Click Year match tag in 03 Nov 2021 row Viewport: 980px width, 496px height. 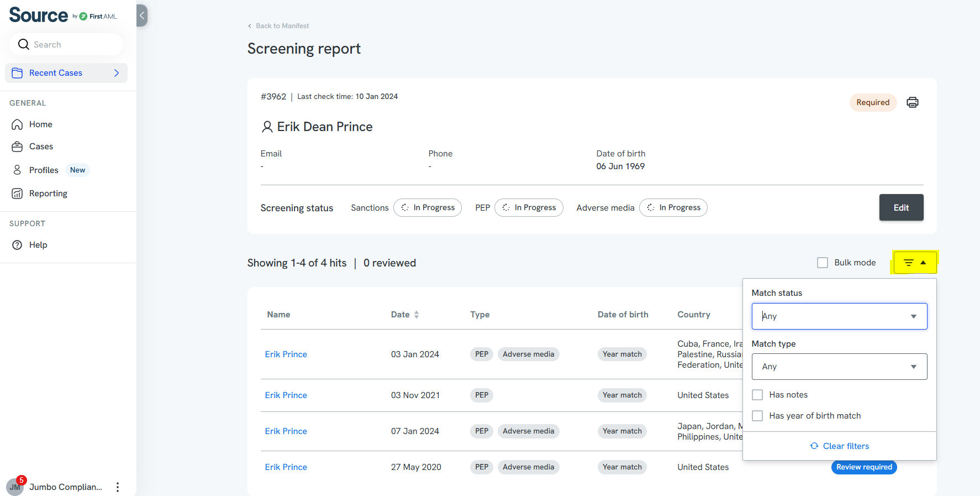622,395
